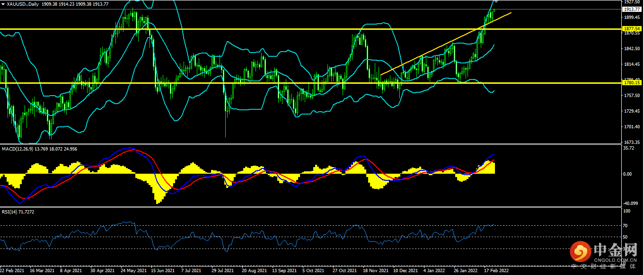
Task: Click the 17 Feb 2022 date label
Action: [x=496, y=271]
